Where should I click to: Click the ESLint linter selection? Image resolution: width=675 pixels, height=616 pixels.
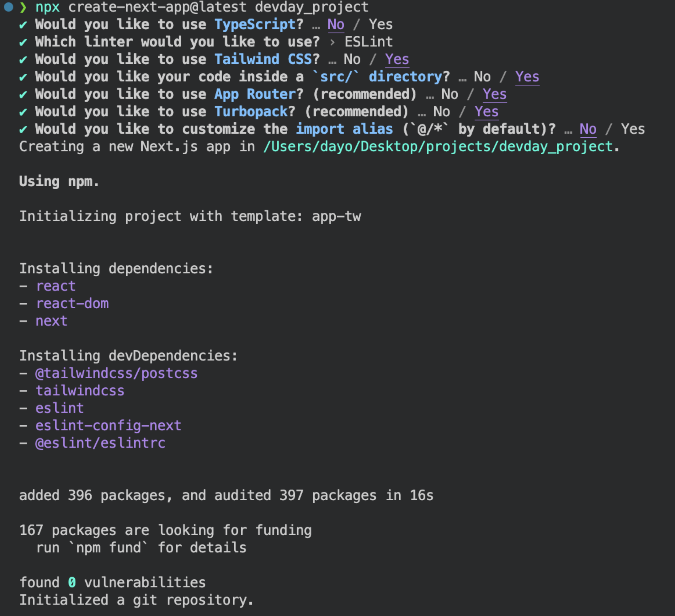[369, 42]
